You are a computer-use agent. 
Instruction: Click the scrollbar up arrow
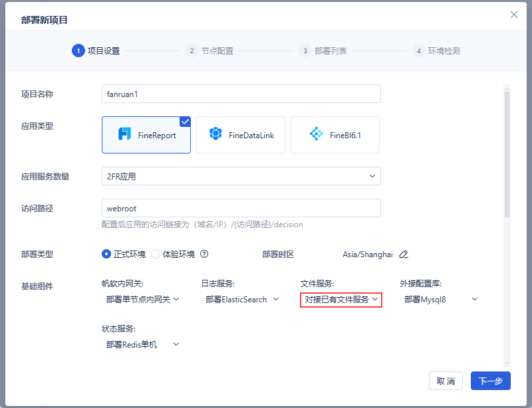507,88
